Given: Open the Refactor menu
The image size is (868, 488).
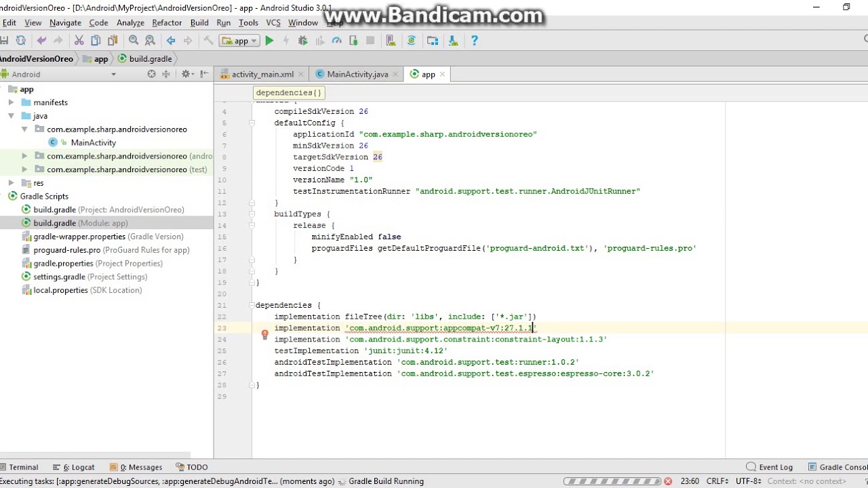Looking at the screenshot, I should click(167, 22).
